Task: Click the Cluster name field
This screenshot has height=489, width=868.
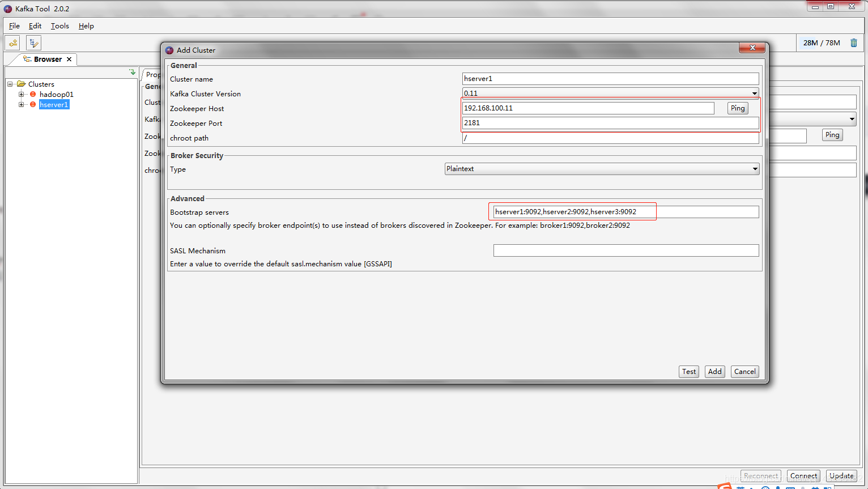Action: point(610,79)
